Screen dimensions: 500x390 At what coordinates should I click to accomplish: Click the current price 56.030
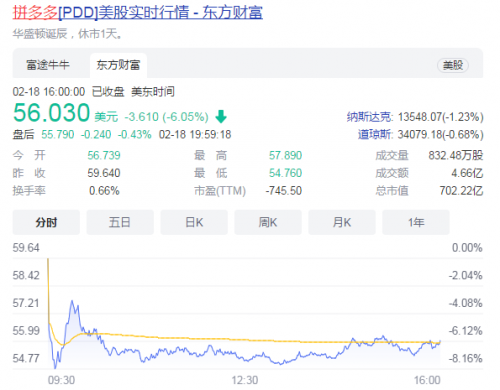click(x=52, y=113)
